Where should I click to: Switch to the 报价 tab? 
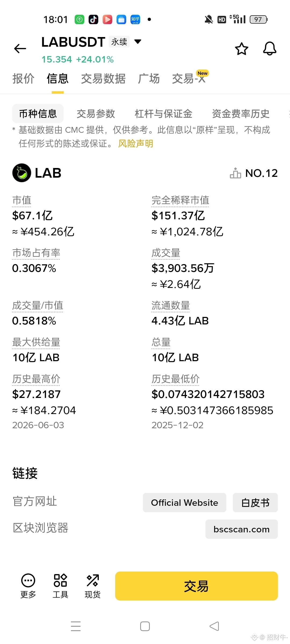pos(23,79)
